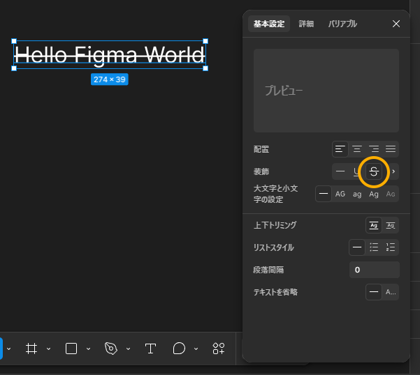Click the 大文字と小文字の設定 label
The width and height of the screenshot is (420, 375).
276,194
